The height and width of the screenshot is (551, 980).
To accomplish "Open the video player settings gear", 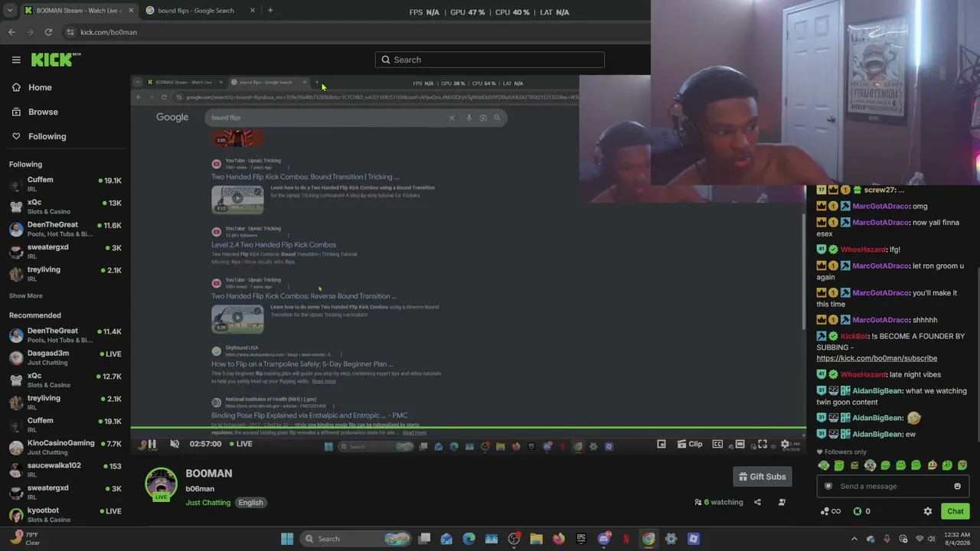I will pos(785,444).
